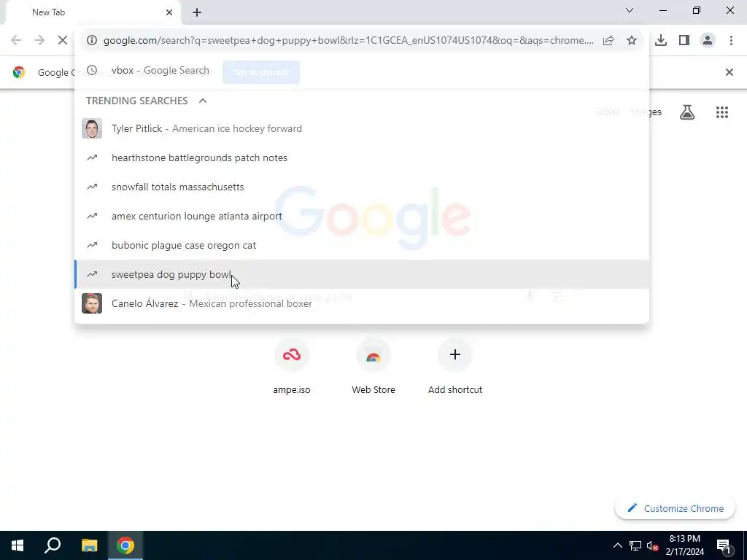Screen dimensions: 747x560
Task: Open Customize Chrome
Action: point(675,508)
